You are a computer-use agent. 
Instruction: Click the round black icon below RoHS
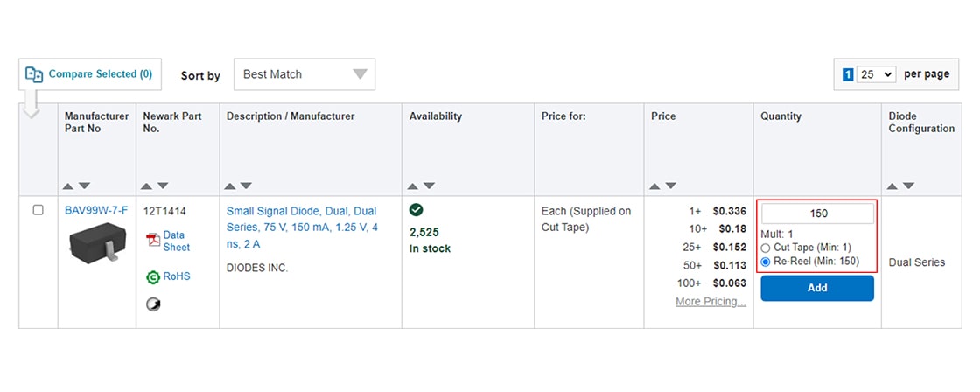point(153,304)
